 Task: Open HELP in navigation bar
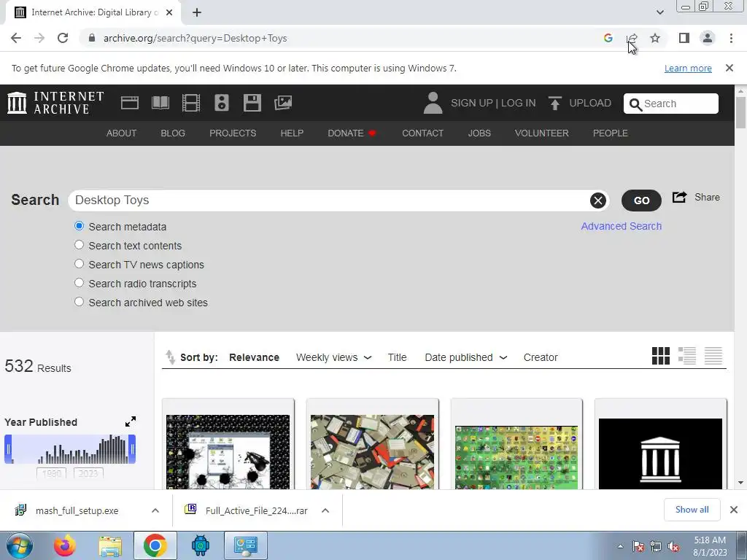click(292, 133)
